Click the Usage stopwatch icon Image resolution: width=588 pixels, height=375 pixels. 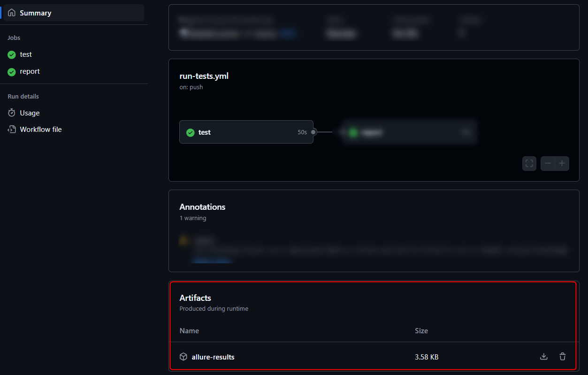coord(12,113)
